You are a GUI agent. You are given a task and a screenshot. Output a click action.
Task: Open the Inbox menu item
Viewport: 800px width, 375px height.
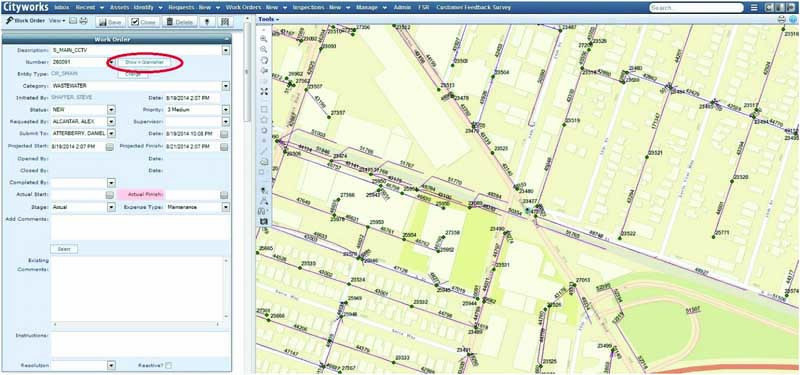61,8
